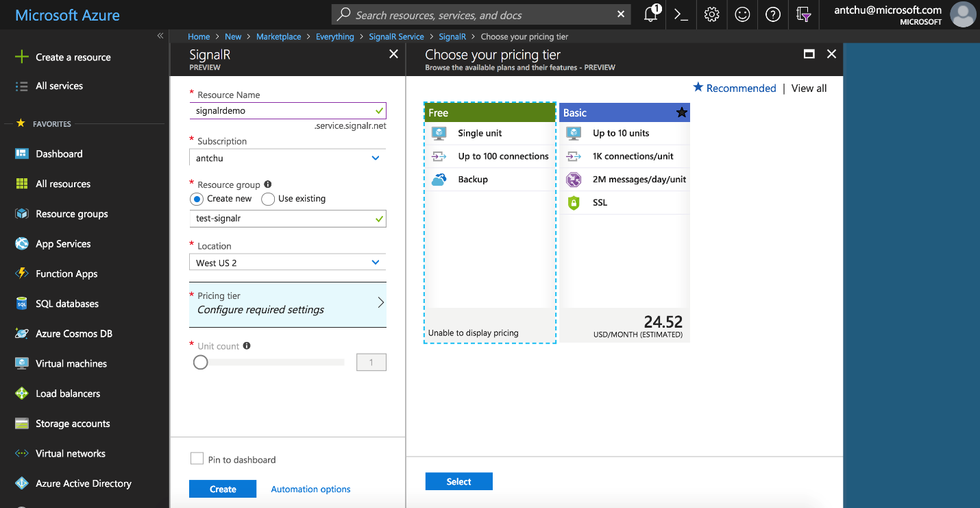The height and width of the screenshot is (508, 980).
Task: Click the feedback smiley icon
Action: pos(742,14)
